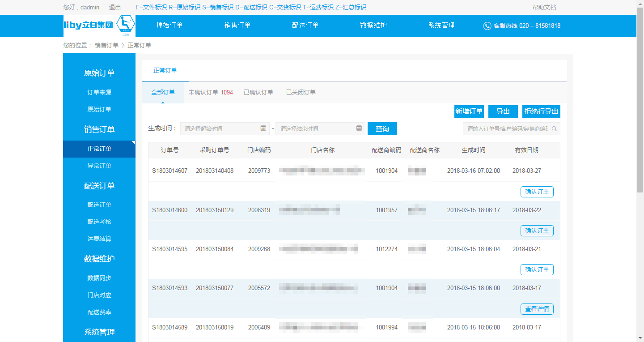Open the 数据维护 top navigation menu
The height and width of the screenshot is (342, 644).
(x=373, y=26)
